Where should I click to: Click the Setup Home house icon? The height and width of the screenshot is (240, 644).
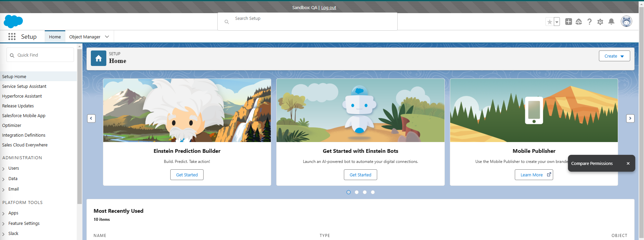pyautogui.click(x=99, y=58)
